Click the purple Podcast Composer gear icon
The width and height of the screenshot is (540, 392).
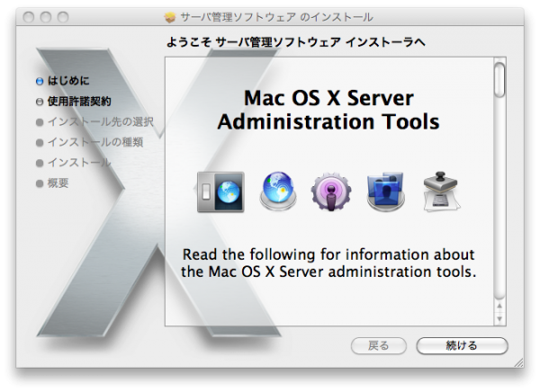point(331,192)
